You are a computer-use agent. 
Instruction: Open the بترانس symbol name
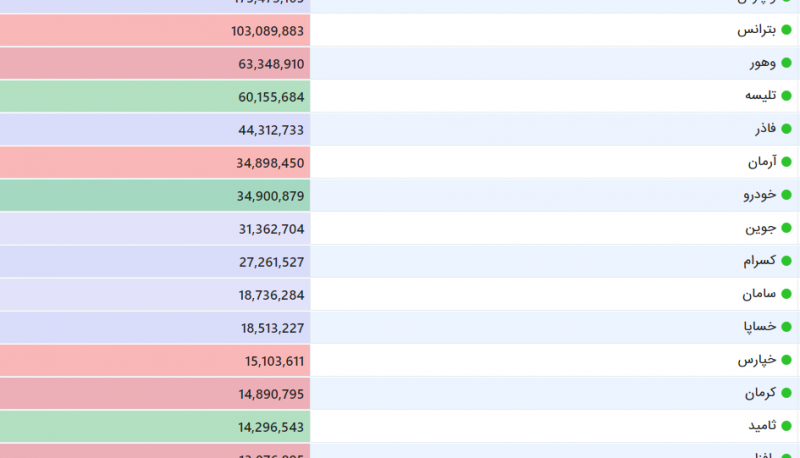click(757, 30)
